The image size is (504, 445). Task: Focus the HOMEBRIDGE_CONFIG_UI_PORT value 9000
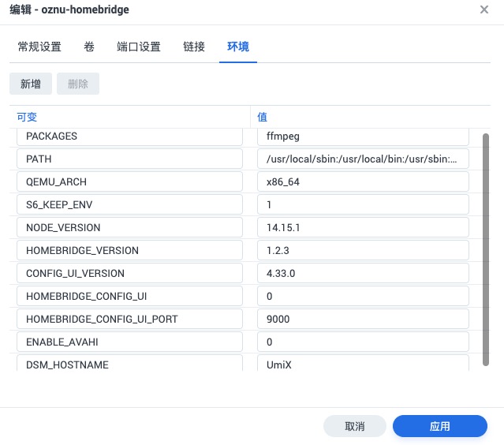[363, 319]
